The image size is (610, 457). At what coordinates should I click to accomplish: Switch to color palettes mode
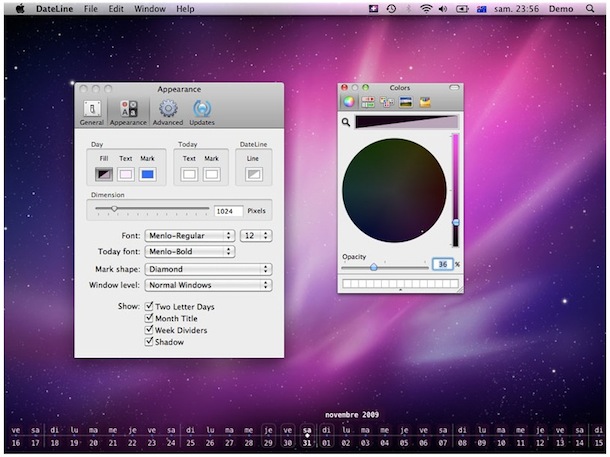coord(387,102)
